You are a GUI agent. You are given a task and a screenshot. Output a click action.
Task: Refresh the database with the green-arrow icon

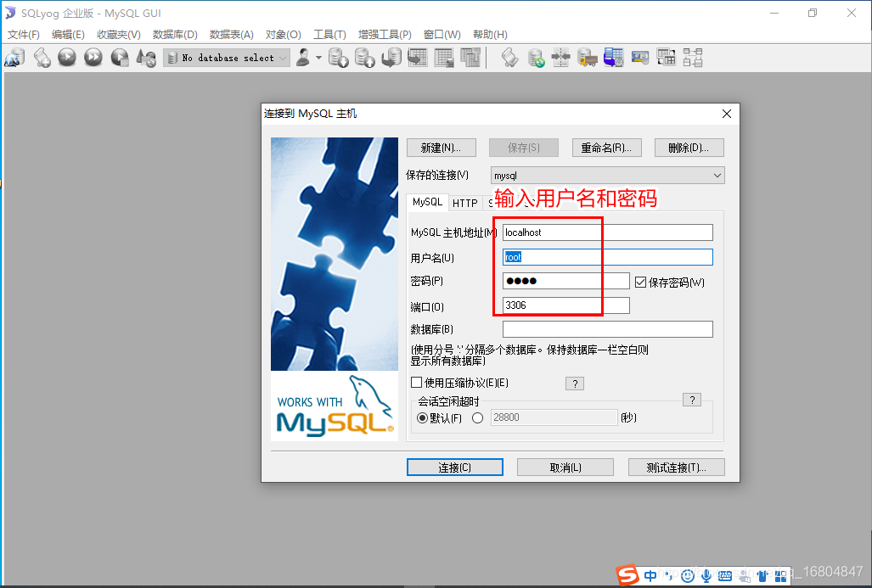(x=536, y=57)
